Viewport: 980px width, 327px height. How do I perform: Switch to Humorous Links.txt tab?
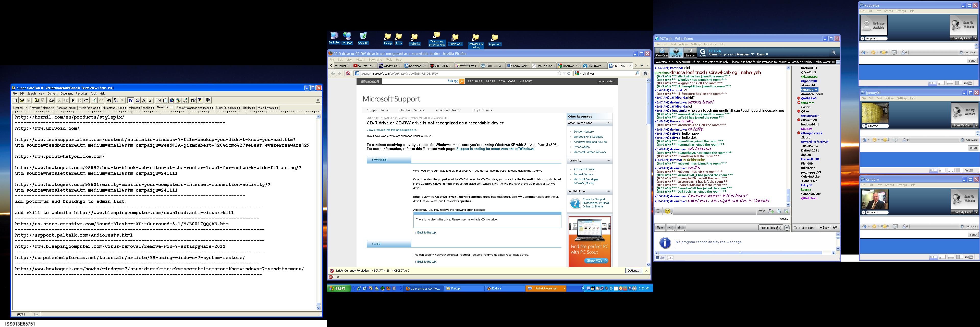tap(114, 108)
